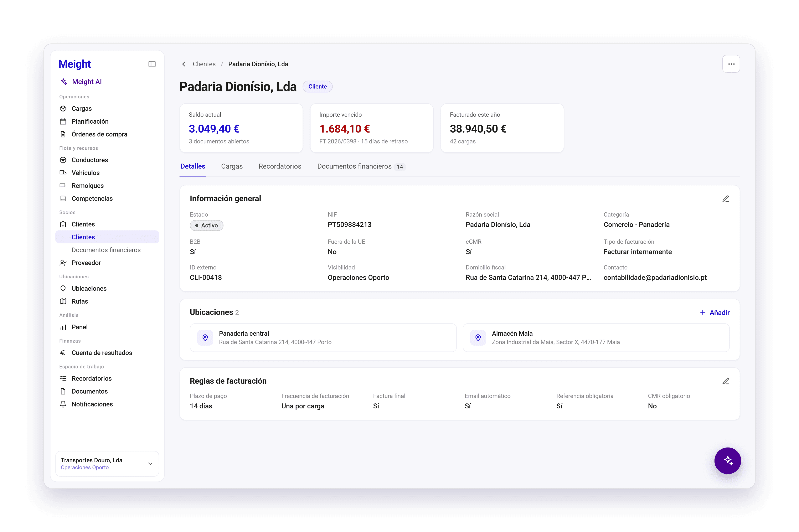Open the three-dots more options menu
This screenshot has width=799, height=532.
[x=731, y=64]
